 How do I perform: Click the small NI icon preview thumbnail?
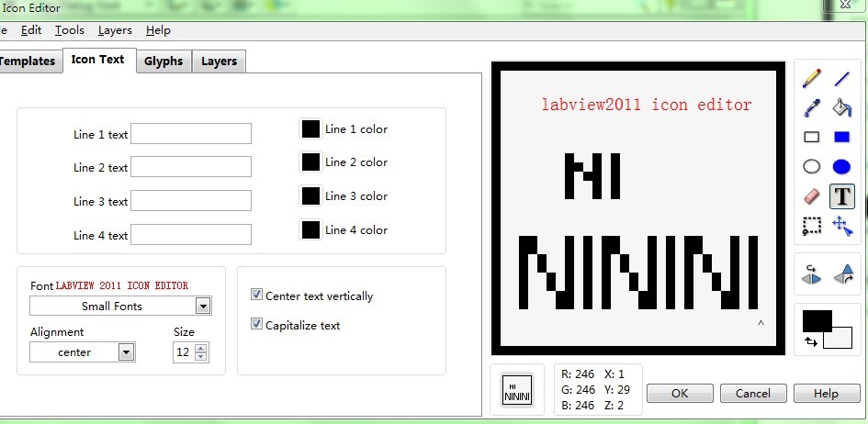(516, 390)
